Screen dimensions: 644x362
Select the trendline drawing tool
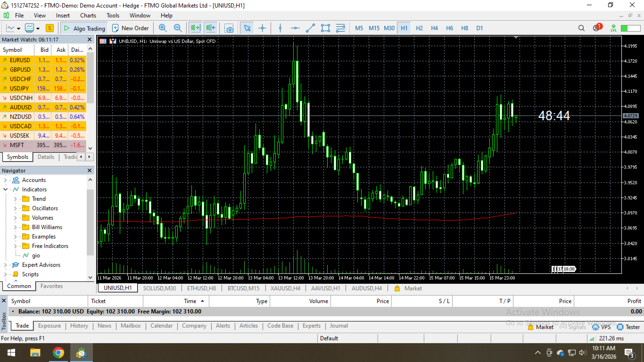pyautogui.click(x=310, y=28)
